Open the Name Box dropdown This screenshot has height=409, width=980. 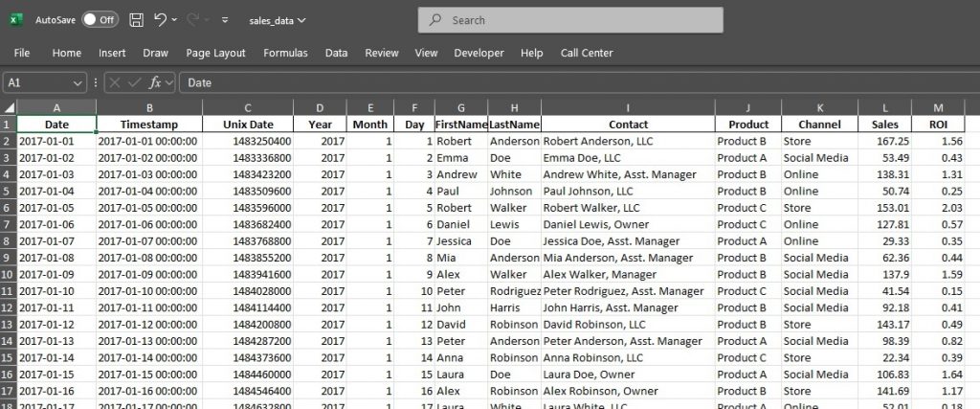pos(78,83)
